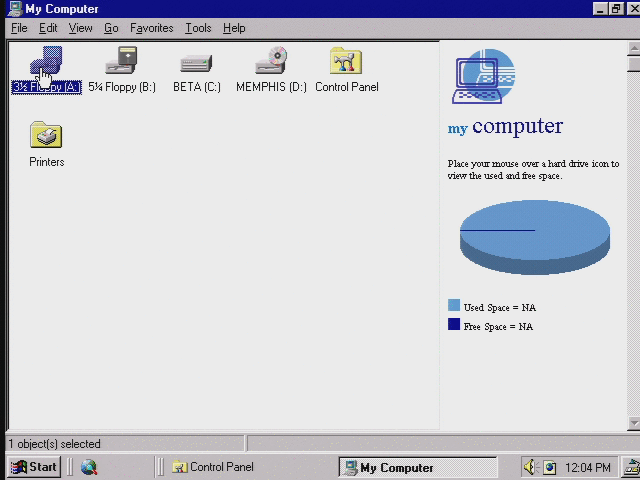Click the 12:04 PM clock
The height and width of the screenshot is (480, 640).
coord(588,467)
